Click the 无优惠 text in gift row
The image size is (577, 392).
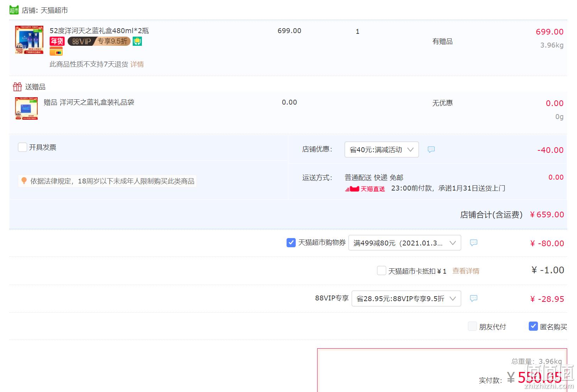(443, 103)
